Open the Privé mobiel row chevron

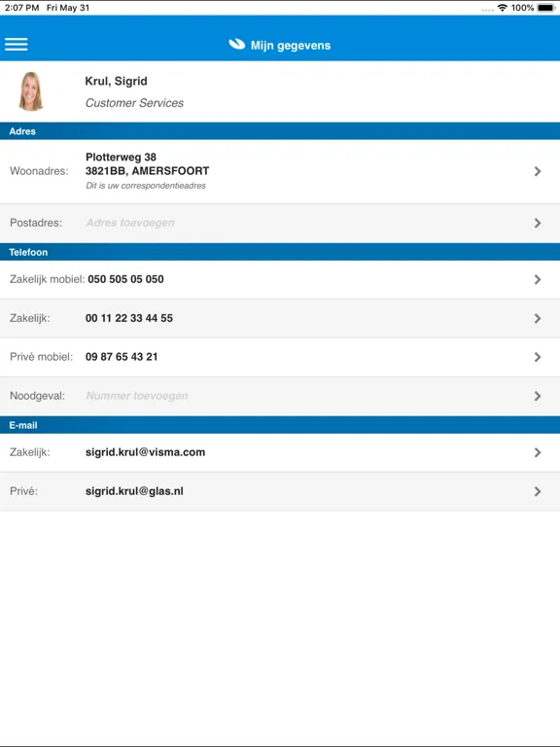point(538,357)
